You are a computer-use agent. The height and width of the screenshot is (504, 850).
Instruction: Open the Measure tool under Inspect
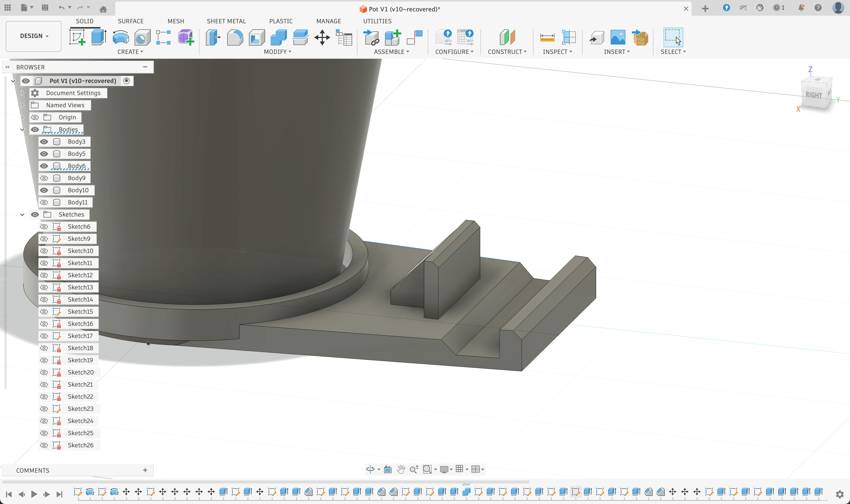coord(547,37)
